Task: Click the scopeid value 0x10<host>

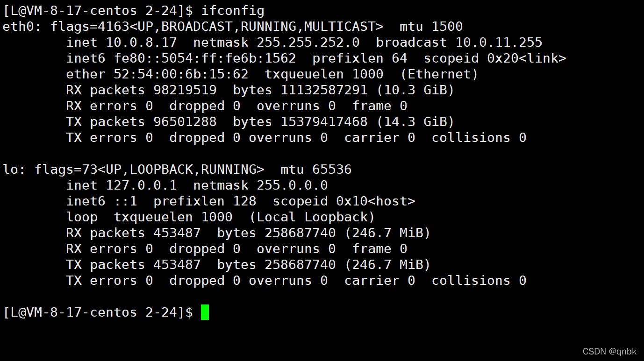Action: 375,201
